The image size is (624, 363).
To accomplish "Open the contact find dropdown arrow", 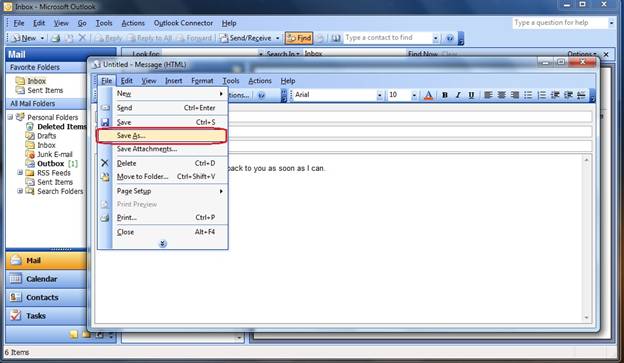I will [435, 38].
